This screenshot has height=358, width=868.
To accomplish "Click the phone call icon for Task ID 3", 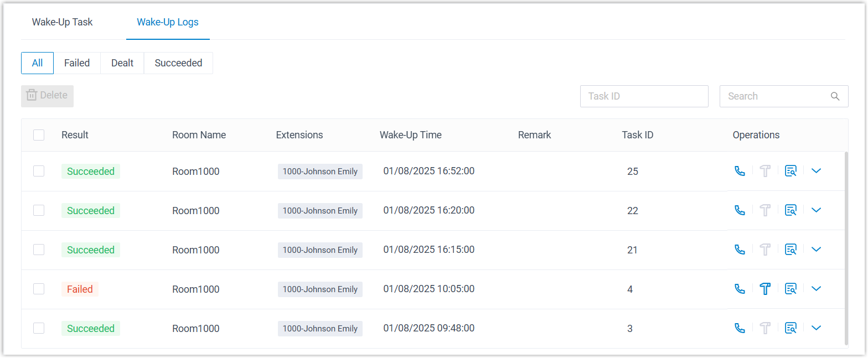I will [x=740, y=328].
